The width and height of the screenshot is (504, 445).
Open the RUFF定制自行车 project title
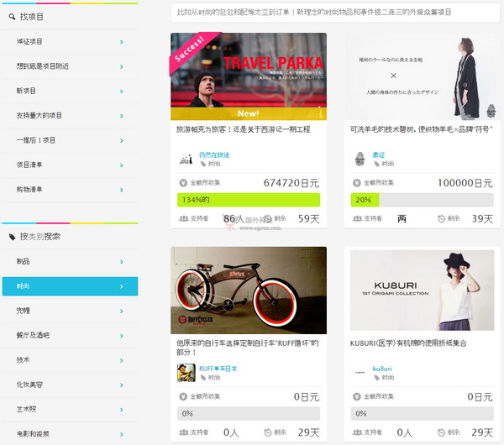click(248, 348)
